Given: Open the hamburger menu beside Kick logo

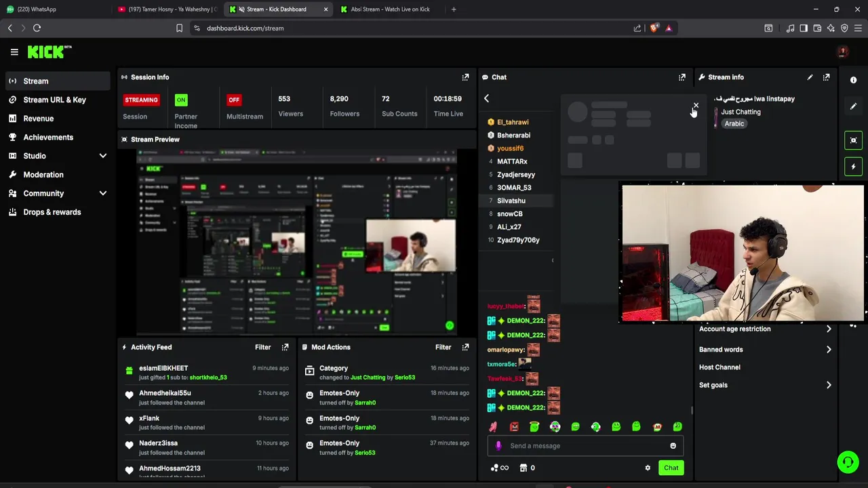Looking at the screenshot, I should coord(14,52).
